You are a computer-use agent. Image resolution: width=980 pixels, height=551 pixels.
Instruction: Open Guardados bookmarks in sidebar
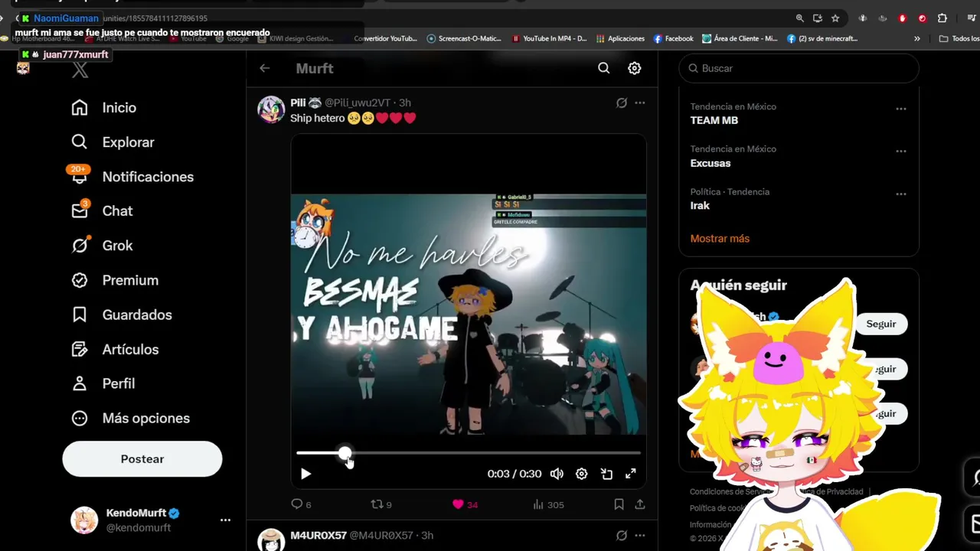pos(122,315)
